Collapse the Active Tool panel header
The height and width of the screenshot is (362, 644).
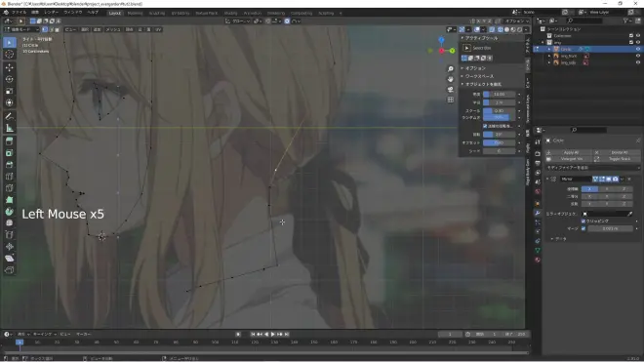491,38
